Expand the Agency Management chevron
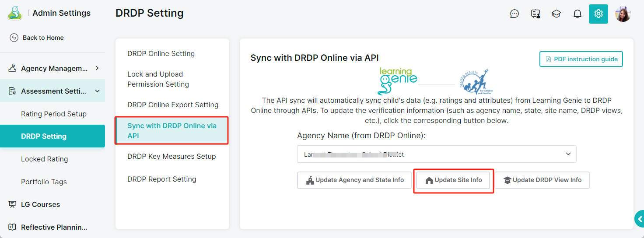This screenshot has width=644, height=238. point(97,68)
